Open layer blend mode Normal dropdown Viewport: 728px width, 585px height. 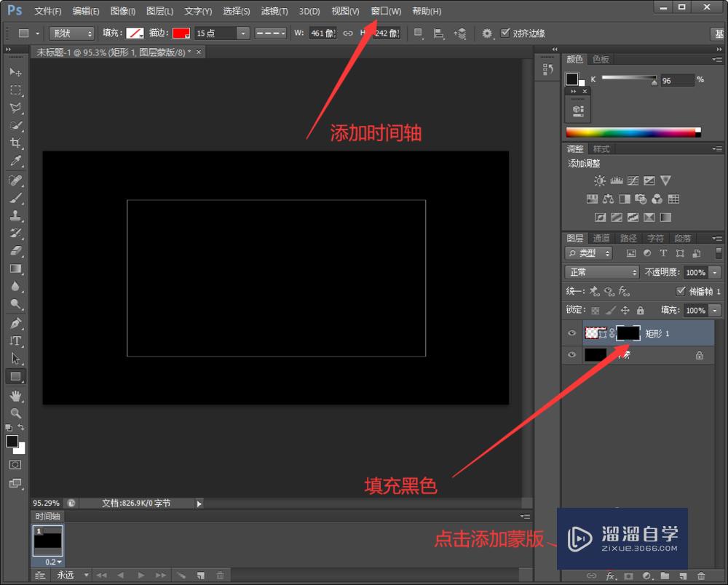[x=602, y=272]
